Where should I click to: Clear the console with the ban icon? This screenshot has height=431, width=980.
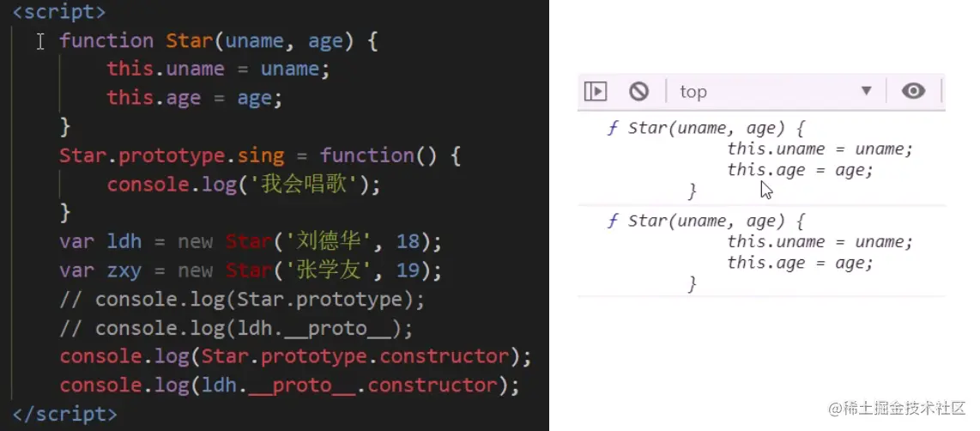point(638,91)
